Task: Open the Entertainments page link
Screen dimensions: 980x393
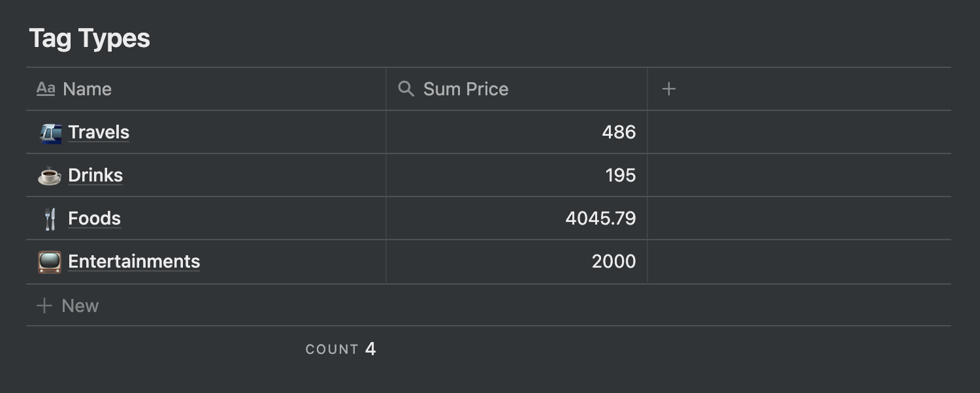Action: click(x=134, y=261)
